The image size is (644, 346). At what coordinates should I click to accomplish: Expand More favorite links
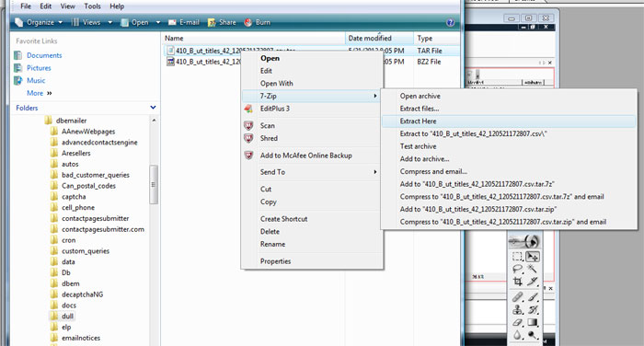[x=40, y=93]
